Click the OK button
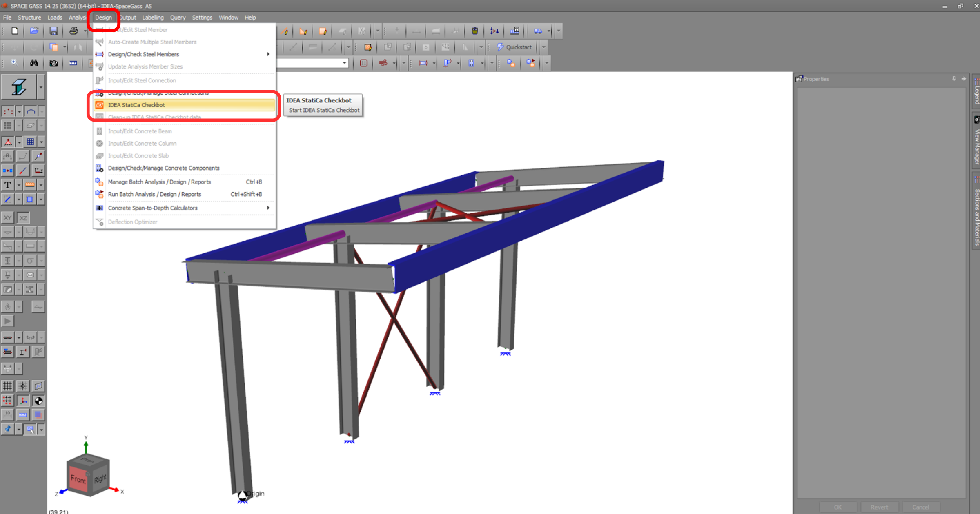Image resolution: width=980 pixels, height=514 pixels. (837, 507)
